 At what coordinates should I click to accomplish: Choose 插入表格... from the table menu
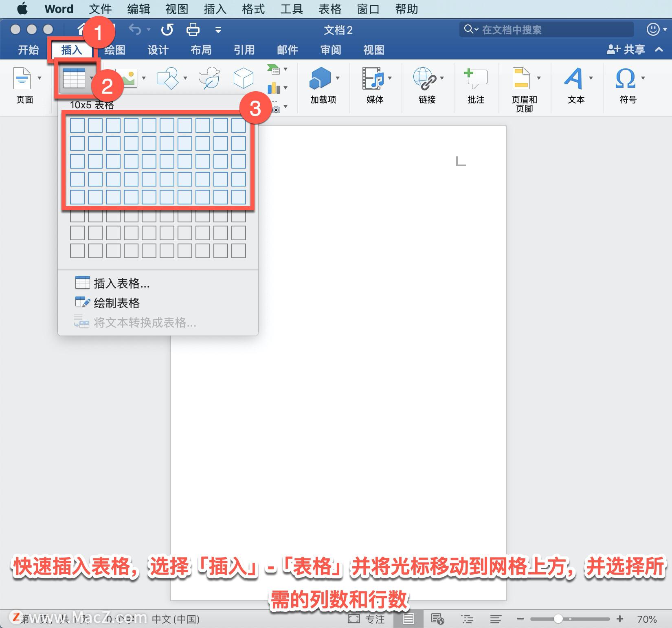pyautogui.click(x=120, y=283)
